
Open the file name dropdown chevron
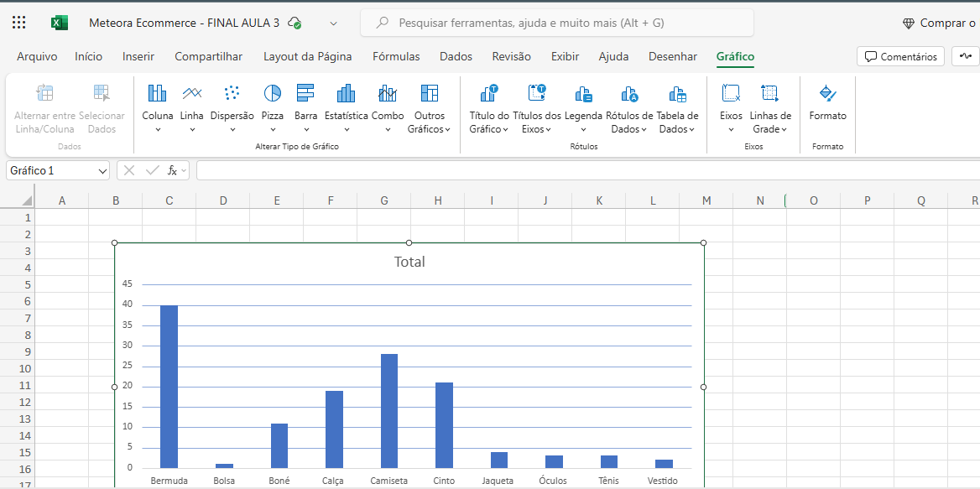pyautogui.click(x=334, y=23)
